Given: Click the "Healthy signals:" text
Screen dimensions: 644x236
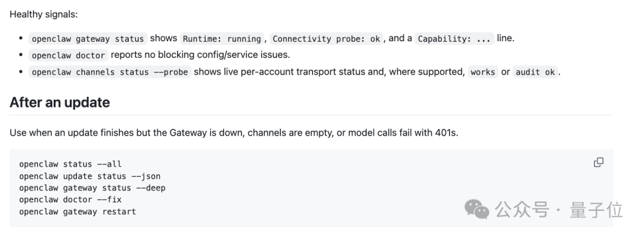Looking at the screenshot, I should [x=44, y=14].
